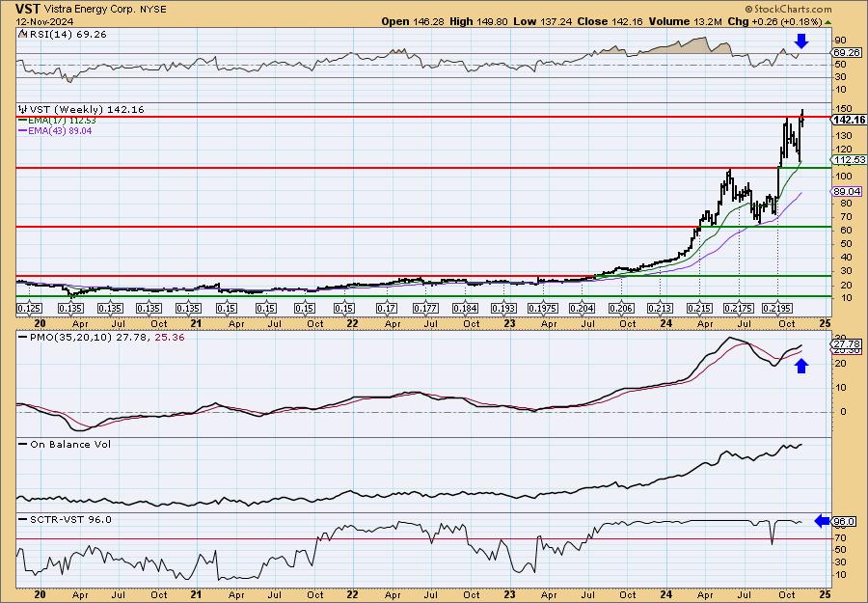Open the © StockCharts.com attribution
The height and width of the screenshot is (603, 868).
click(788, 9)
